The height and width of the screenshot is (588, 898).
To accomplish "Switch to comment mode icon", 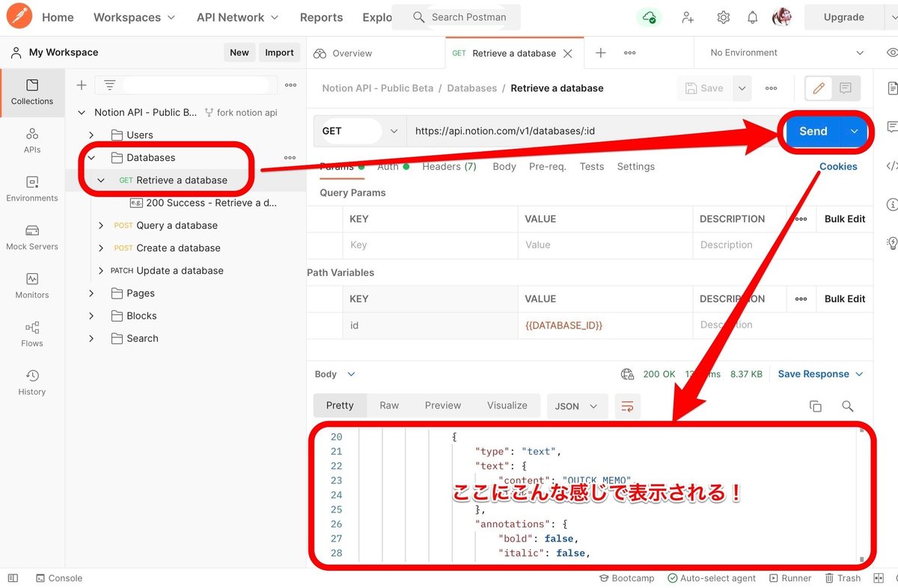I will [846, 88].
